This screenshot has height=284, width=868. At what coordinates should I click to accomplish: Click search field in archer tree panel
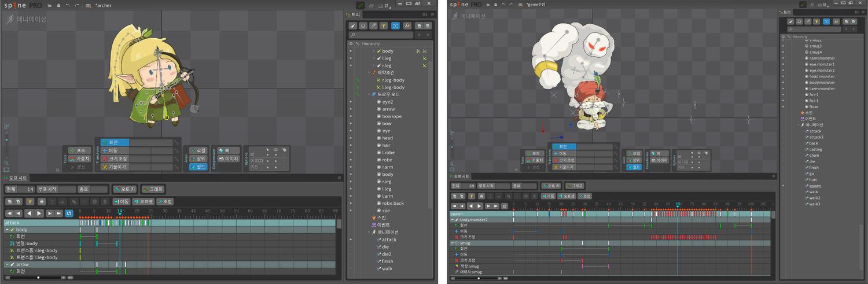(381, 35)
